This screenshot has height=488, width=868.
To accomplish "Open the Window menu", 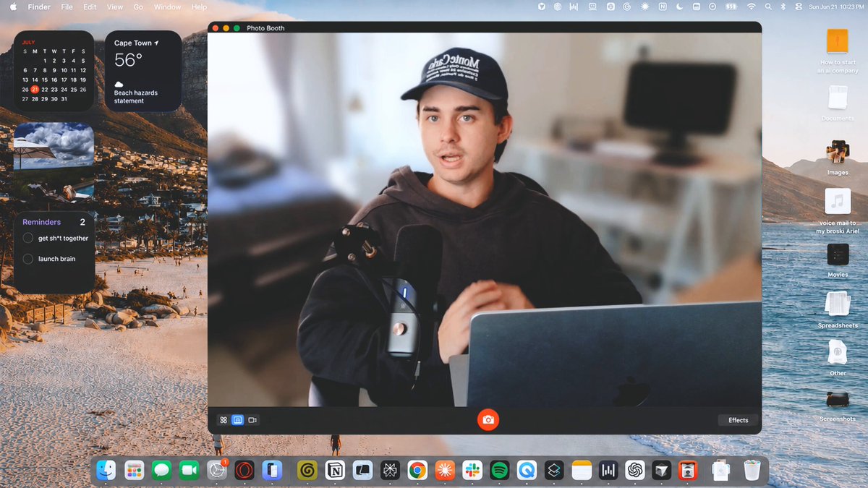I will tap(167, 7).
